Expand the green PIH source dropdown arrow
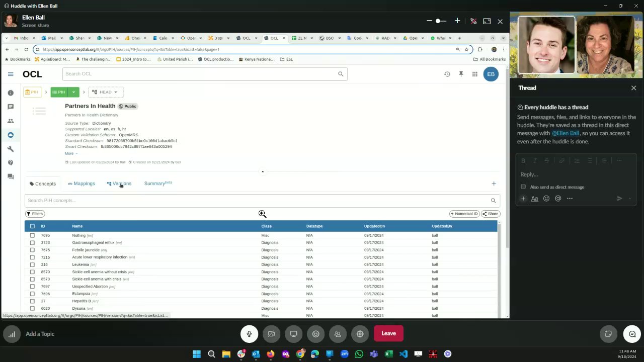The image size is (644, 362). [x=73, y=92]
